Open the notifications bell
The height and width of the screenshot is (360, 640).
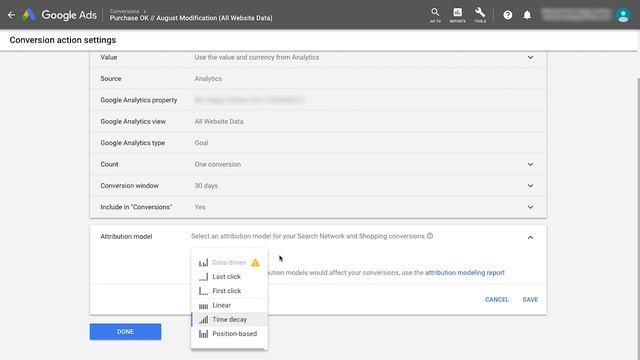pyautogui.click(x=527, y=15)
